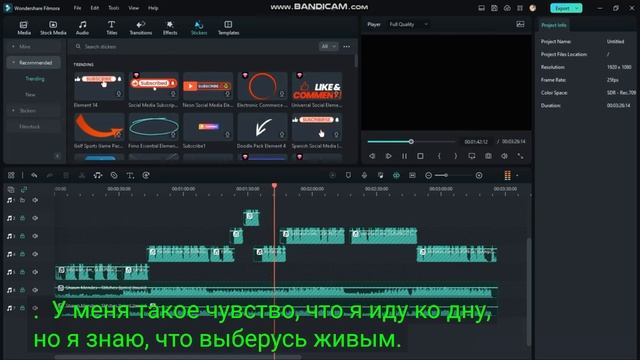This screenshot has height=360, width=640.
Task: Toggle the timeline link icon
Action: tap(24, 189)
